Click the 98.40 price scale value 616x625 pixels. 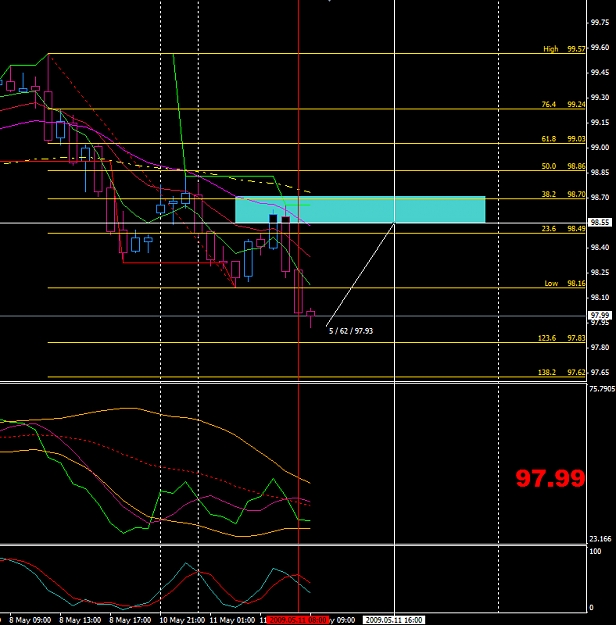[x=600, y=248]
